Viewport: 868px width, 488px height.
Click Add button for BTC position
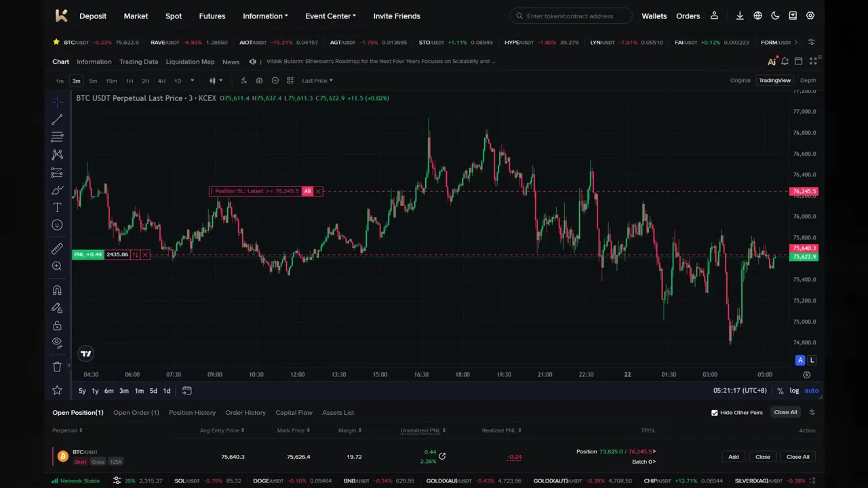pyautogui.click(x=734, y=457)
